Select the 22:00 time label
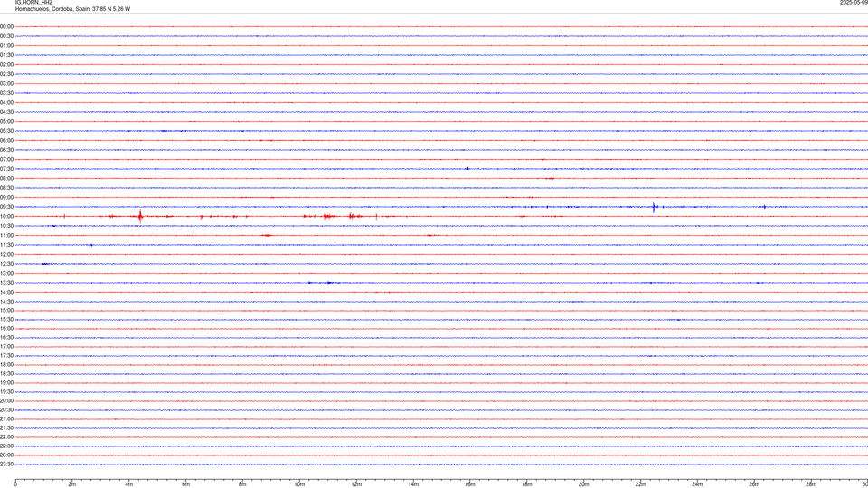The height and width of the screenshot is (488, 868). [6, 437]
